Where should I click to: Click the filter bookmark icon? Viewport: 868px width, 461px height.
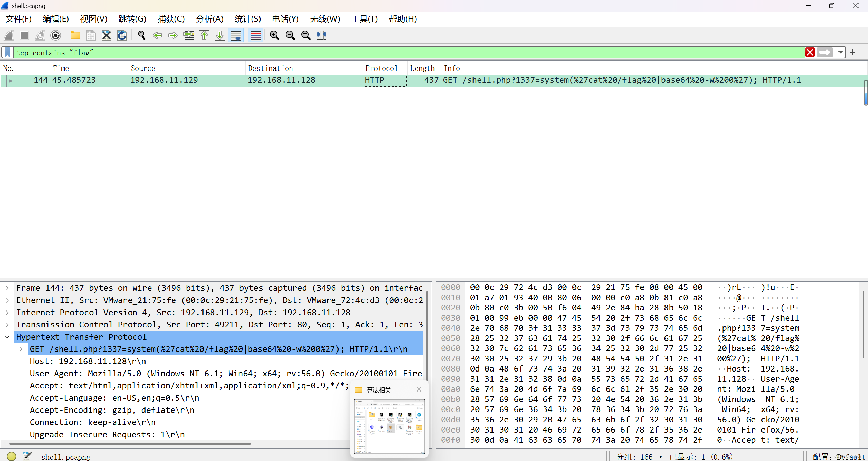7,52
